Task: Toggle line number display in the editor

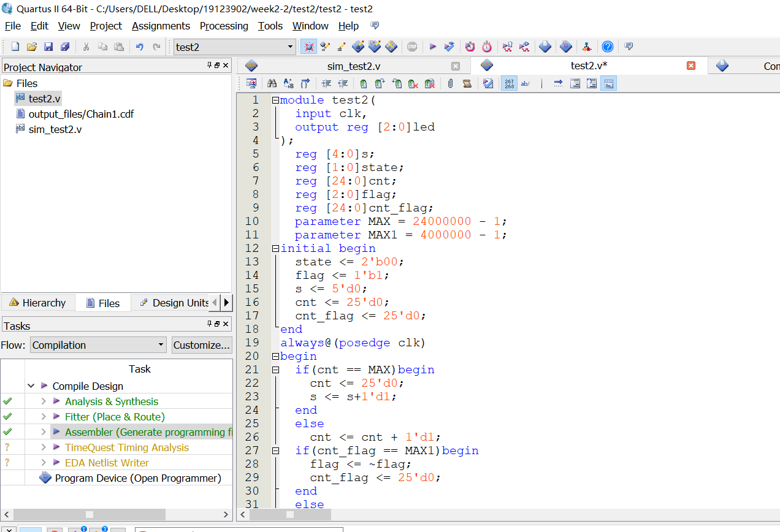Action: [509, 83]
